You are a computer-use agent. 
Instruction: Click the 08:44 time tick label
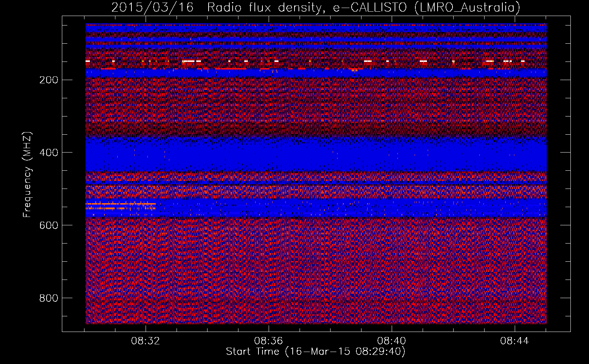tap(515, 341)
